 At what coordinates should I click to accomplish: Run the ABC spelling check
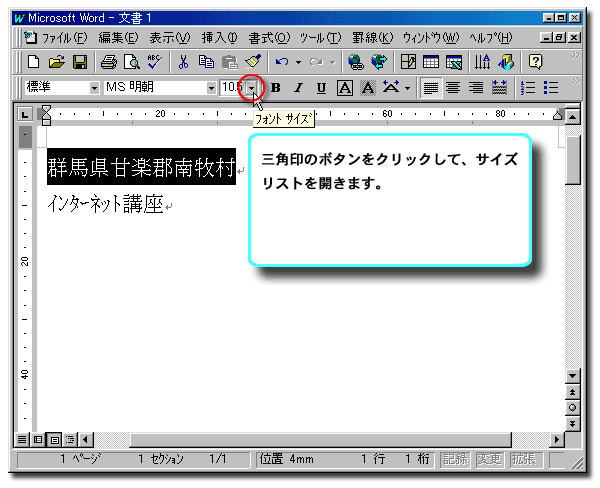click(155, 62)
